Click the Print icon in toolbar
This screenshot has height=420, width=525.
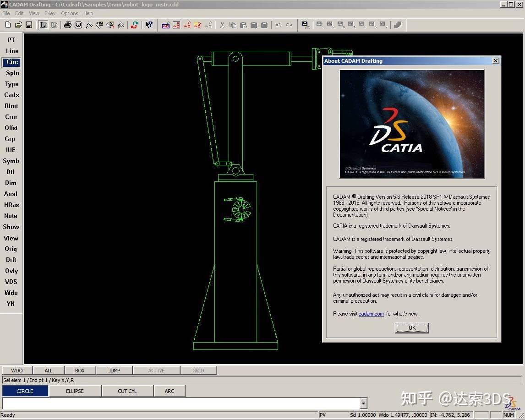pos(68,25)
